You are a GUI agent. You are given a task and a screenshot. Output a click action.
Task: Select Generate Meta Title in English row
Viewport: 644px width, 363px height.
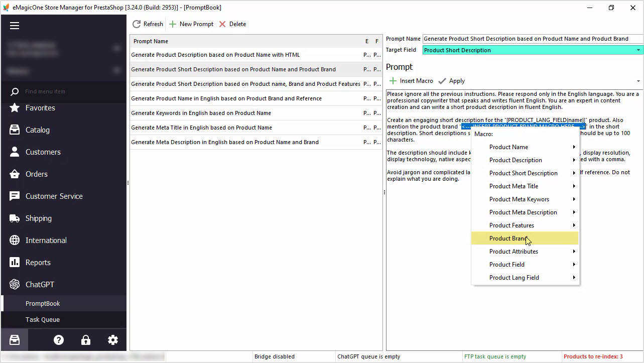[256, 128]
